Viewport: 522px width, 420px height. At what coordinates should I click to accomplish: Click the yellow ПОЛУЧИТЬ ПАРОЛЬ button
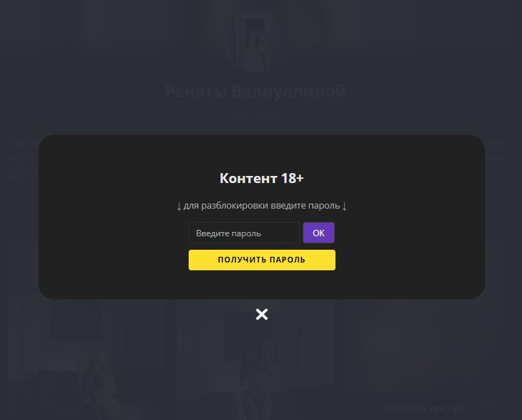coord(262,260)
